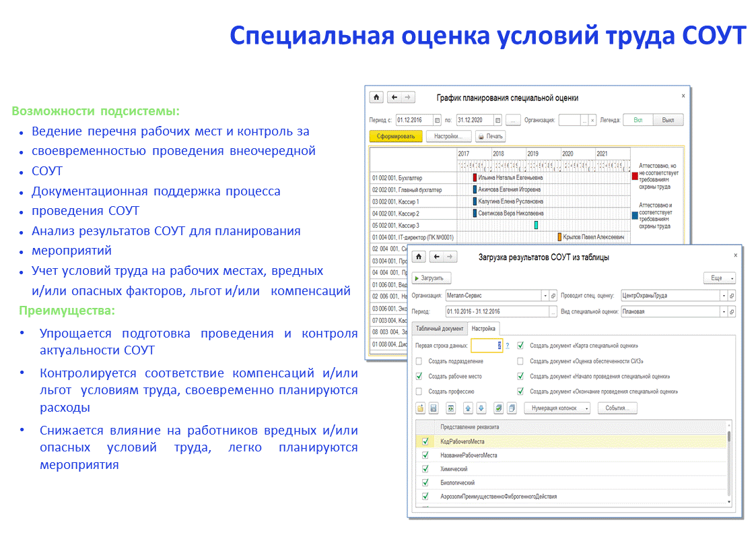Go back in График планирования window
Viewport: 756px width, 535px height.
tap(394, 97)
